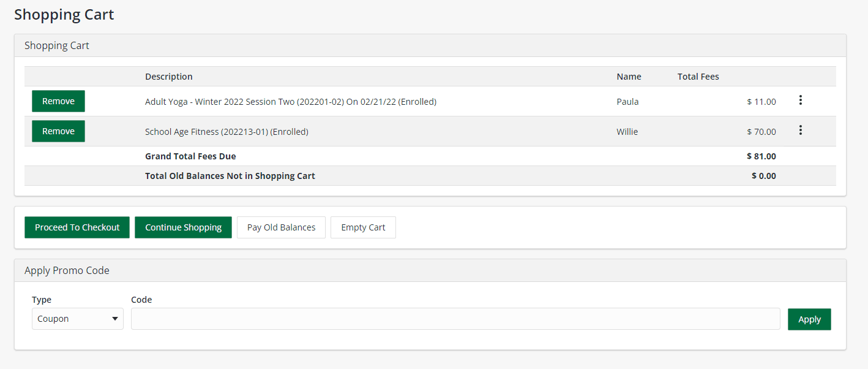This screenshot has width=868, height=369.
Task: Expand the promo Type dropdown showing Coupon
Action: point(78,319)
